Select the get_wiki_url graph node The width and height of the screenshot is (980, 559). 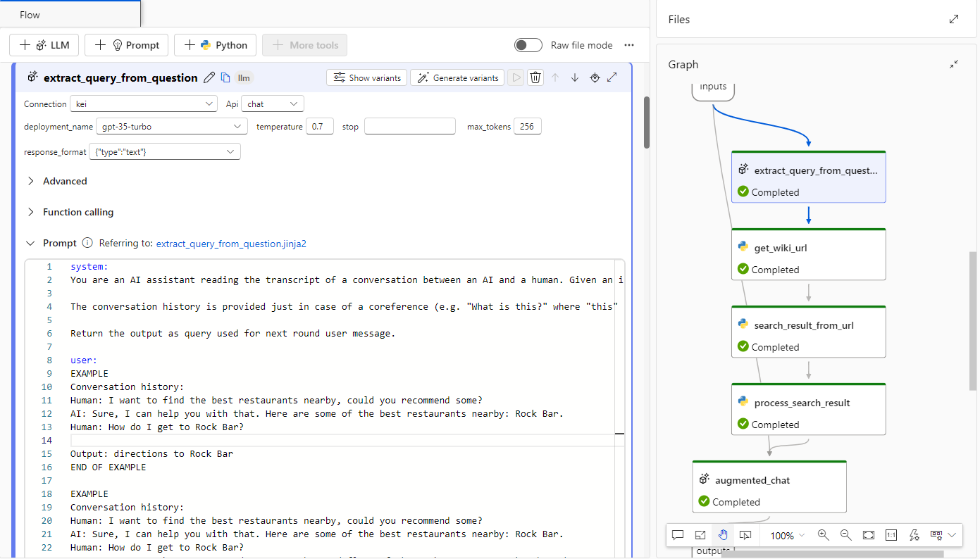[809, 254]
